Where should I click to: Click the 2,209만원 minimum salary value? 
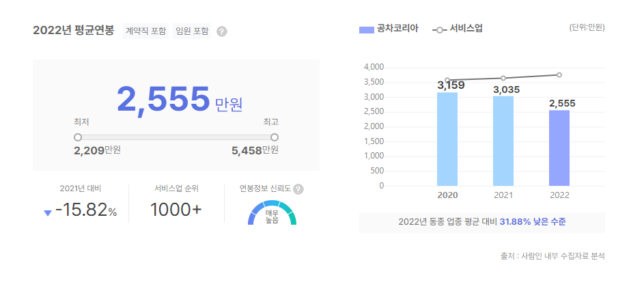click(x=98, y=150)
